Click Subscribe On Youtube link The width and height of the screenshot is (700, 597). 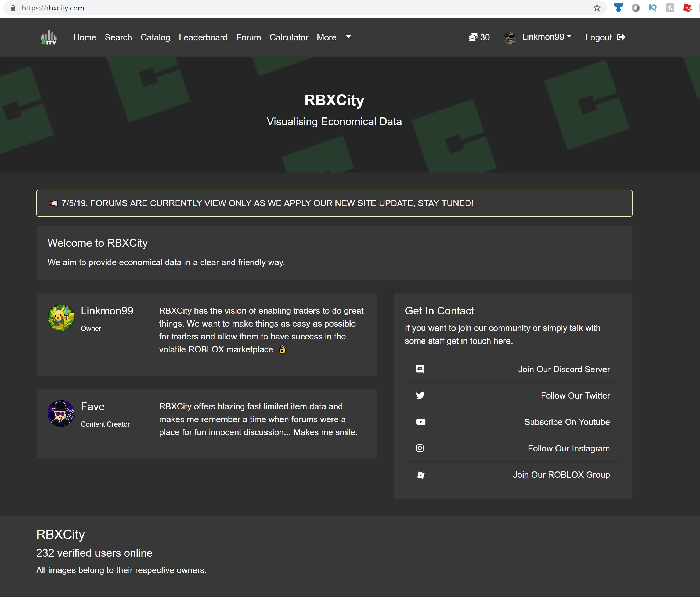click(x=567, y=422)
